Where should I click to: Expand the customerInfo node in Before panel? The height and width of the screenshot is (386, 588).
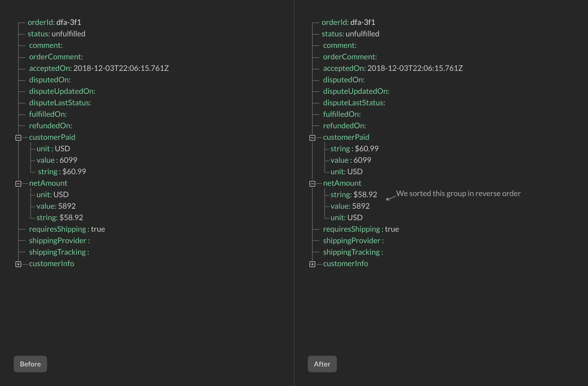coord(18,264)
